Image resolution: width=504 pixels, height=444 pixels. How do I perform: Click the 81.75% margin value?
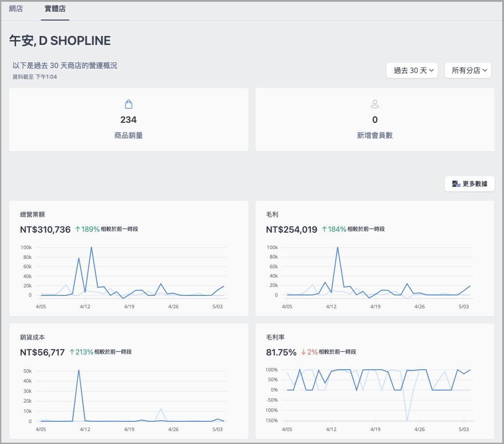(x=281, y=352)
